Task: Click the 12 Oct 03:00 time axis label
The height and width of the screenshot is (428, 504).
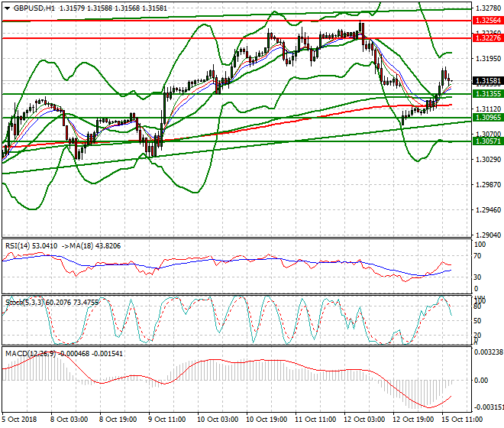Action: [364, 420]
